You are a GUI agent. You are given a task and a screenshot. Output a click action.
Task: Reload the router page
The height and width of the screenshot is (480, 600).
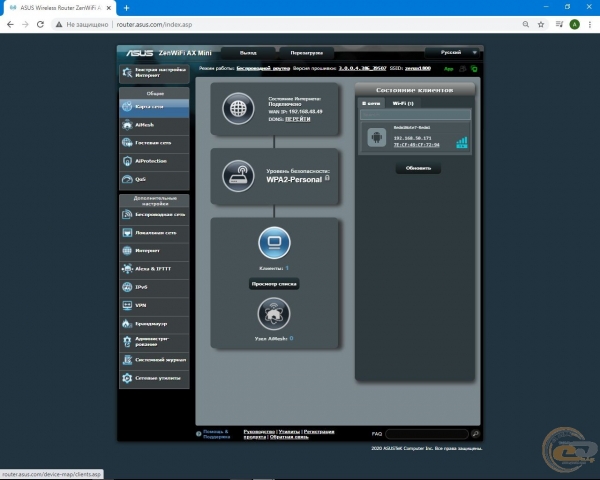(x=40, y=24)
